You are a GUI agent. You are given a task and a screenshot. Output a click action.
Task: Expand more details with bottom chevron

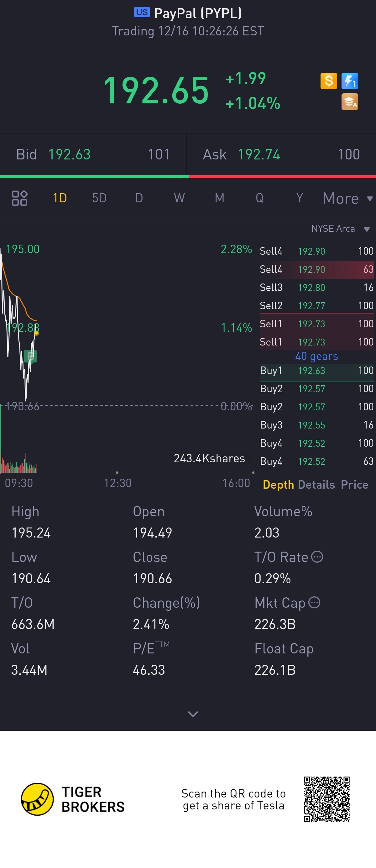pyautogui.click(x=193, y=714)
